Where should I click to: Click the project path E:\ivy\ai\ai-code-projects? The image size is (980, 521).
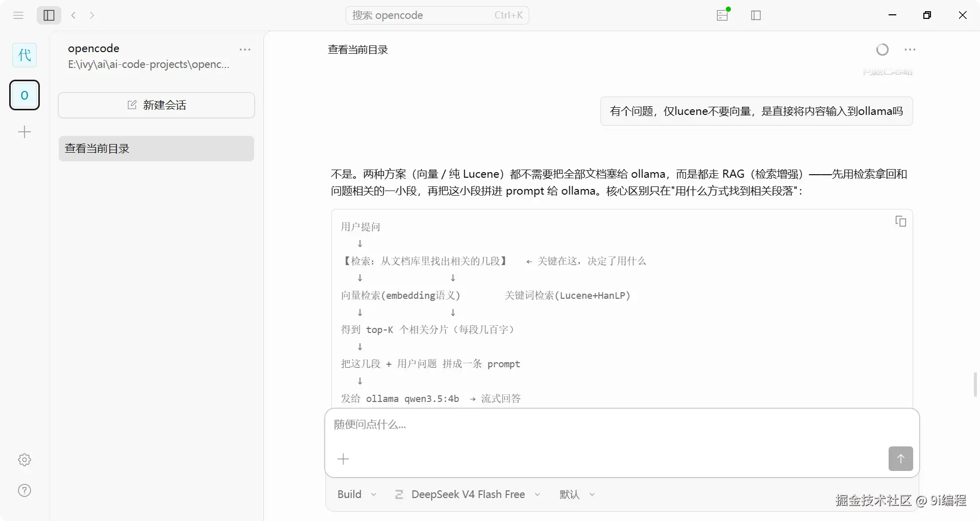coord(149,64)
